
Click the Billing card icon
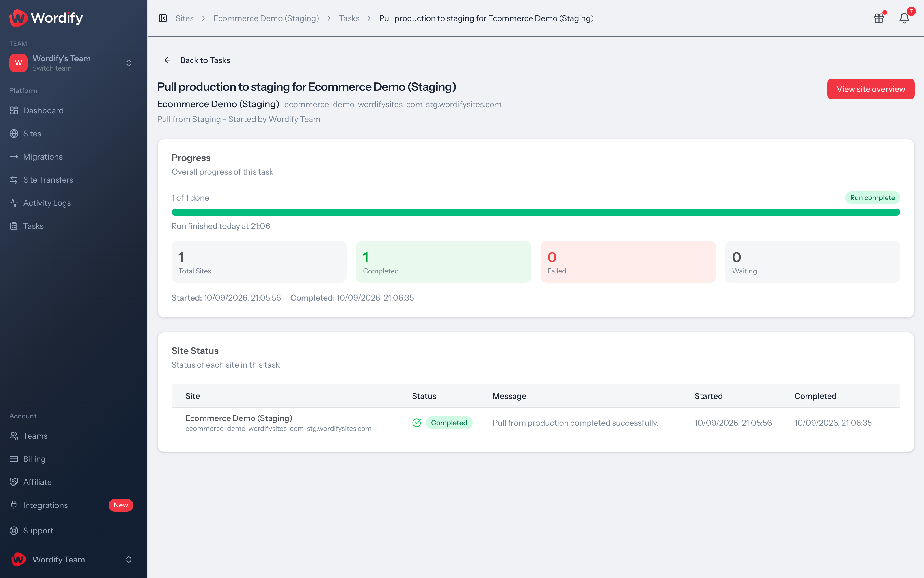(x=14, y=459)
